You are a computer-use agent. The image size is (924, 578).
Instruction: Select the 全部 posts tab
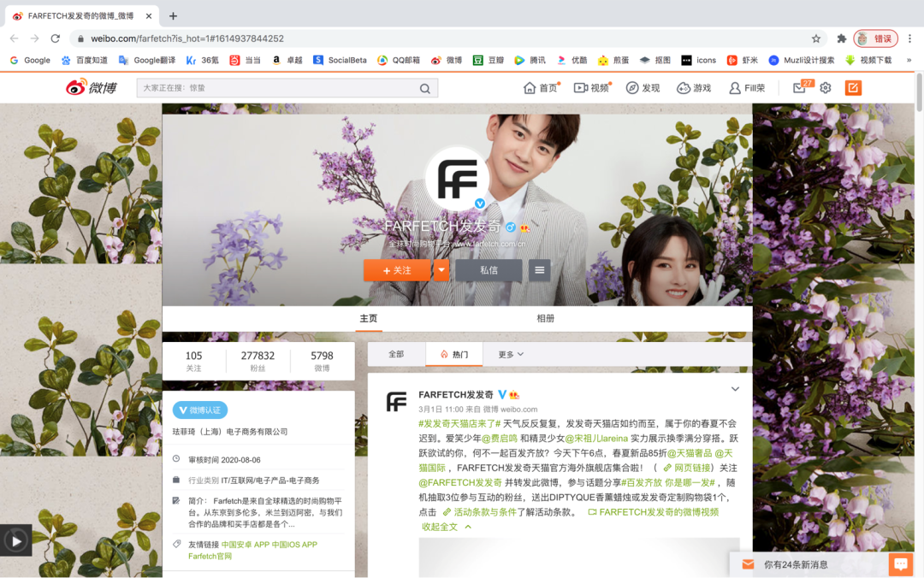point(396,354)
